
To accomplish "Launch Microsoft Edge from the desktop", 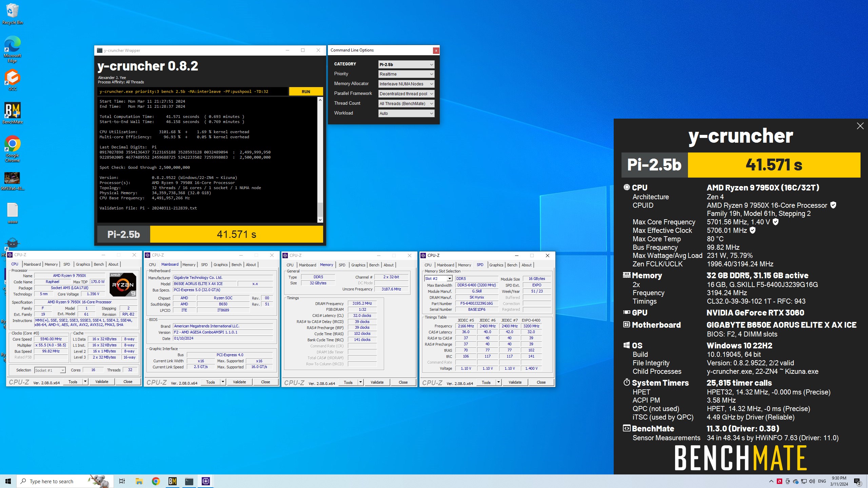I will 13,49.
